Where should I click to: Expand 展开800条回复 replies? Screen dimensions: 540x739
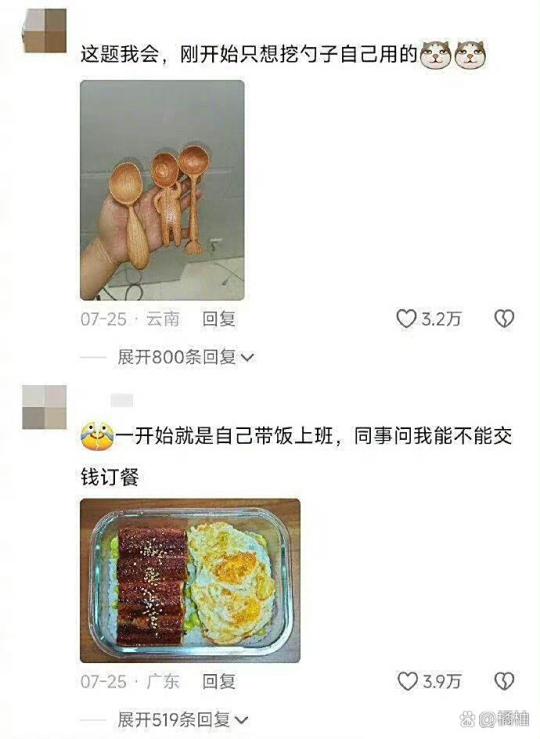pyautogui.click(x=185, y=357)
